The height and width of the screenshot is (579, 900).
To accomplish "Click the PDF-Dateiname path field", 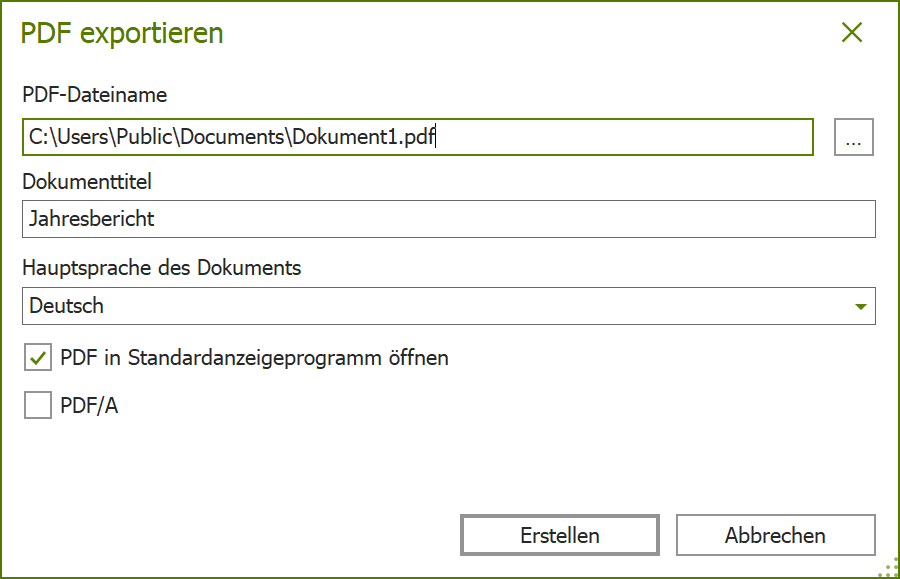I will point(418,137).
